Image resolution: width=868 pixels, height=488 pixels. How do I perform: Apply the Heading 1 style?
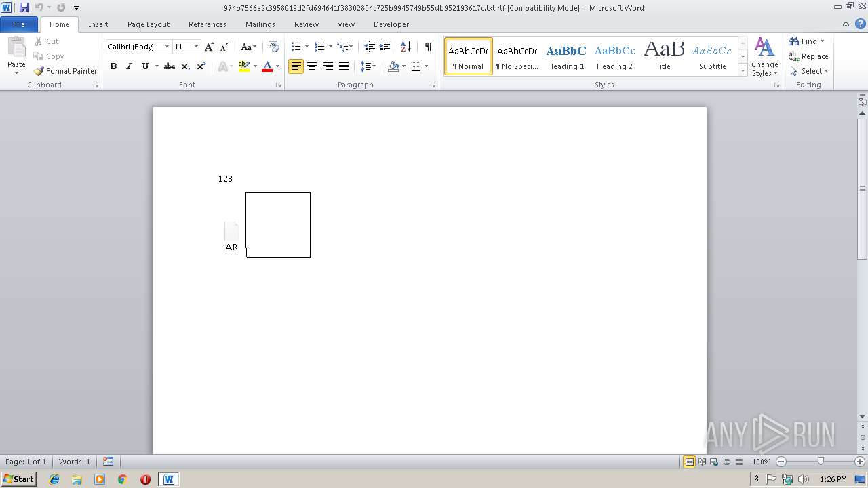tap(566, 56)
